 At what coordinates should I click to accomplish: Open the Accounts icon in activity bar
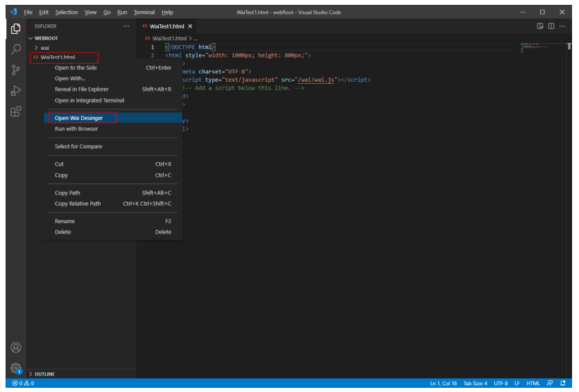pyautogui.click(x=15, y=347)
